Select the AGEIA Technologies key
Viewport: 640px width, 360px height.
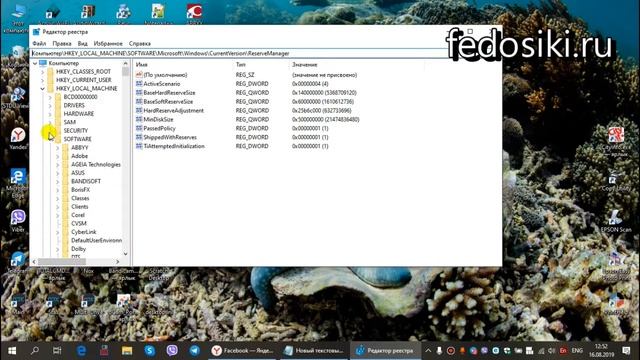[x=96, y=164]
